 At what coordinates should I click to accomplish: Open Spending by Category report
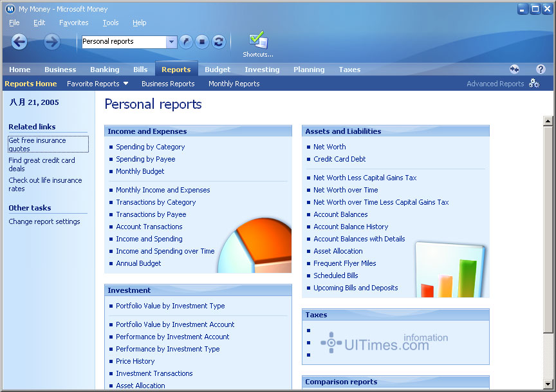(151, 147)
